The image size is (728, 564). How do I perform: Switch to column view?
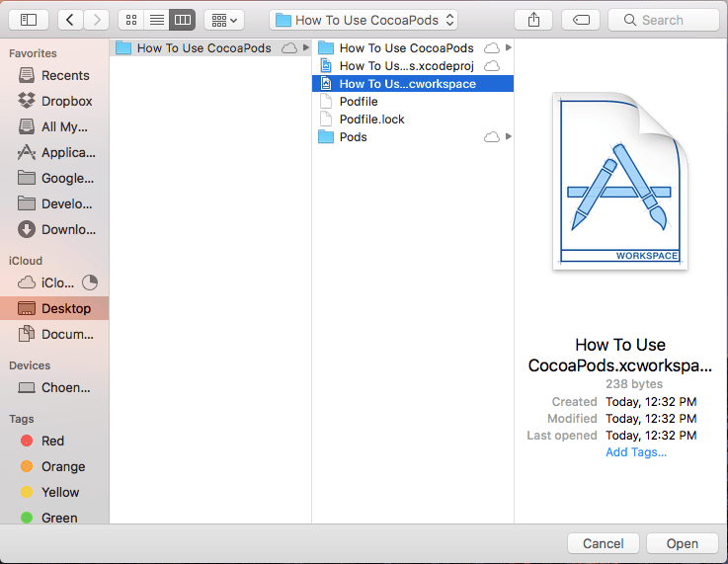pos(183,20)
